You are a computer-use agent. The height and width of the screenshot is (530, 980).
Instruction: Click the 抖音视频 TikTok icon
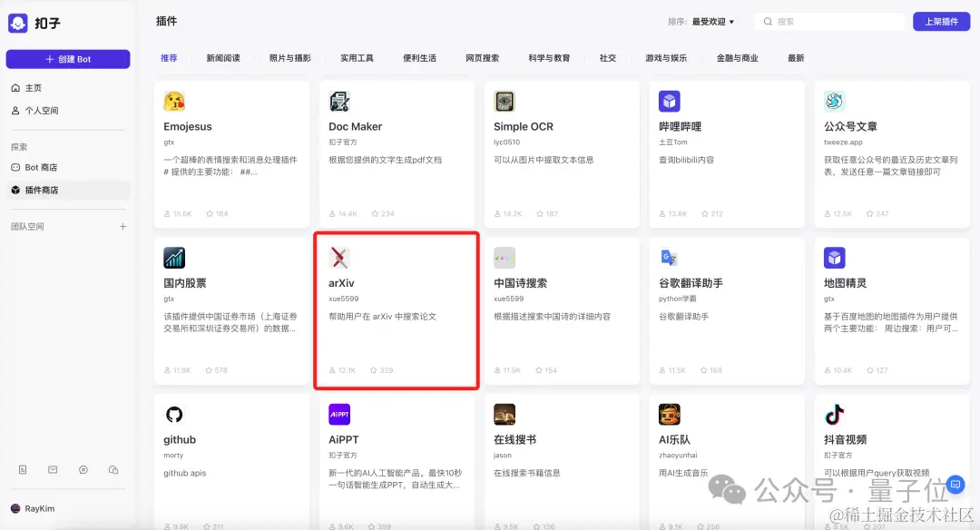[835, 415]
